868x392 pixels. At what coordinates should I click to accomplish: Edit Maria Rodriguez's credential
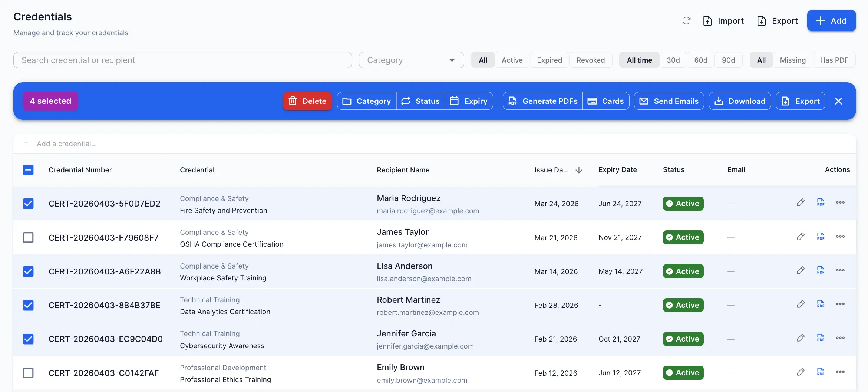801,203
